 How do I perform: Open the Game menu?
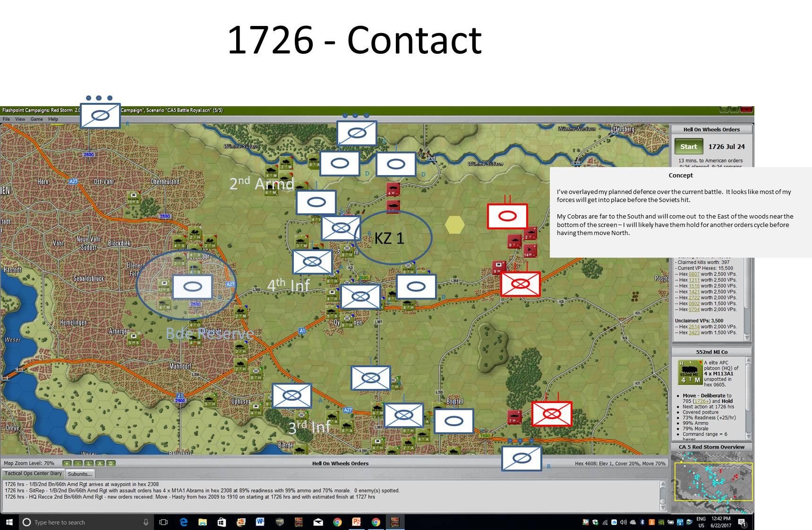(37, 119)
